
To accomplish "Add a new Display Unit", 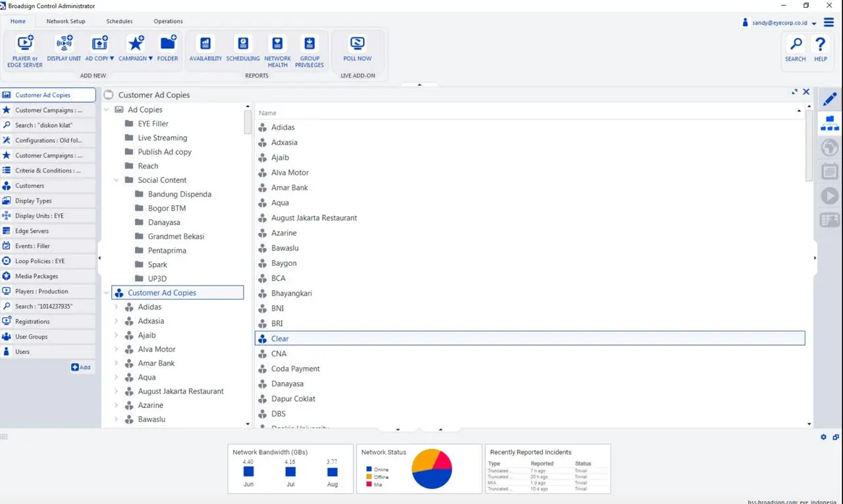I will click(x=64, y=44).
